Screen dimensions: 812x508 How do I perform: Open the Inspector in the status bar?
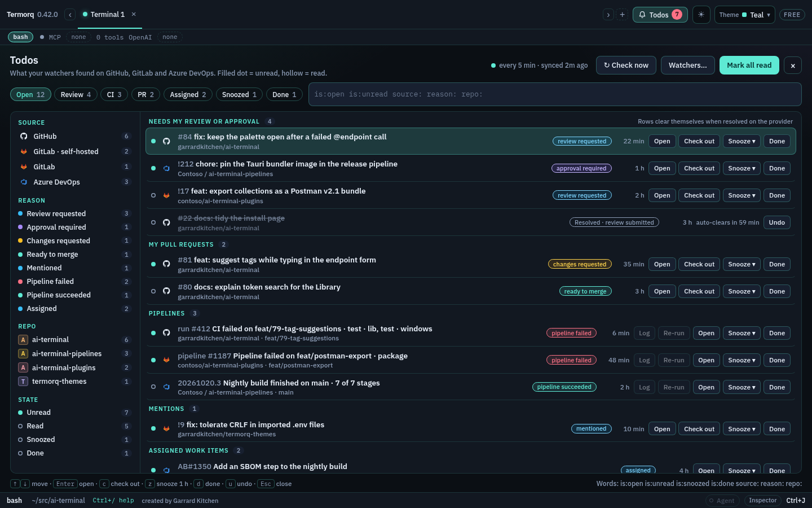[x=762, y=501]
